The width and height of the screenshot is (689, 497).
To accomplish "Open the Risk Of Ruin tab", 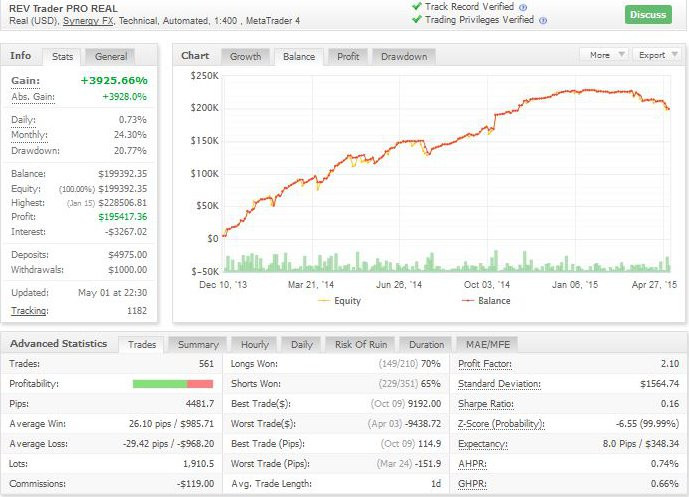I will click(361, 345).
